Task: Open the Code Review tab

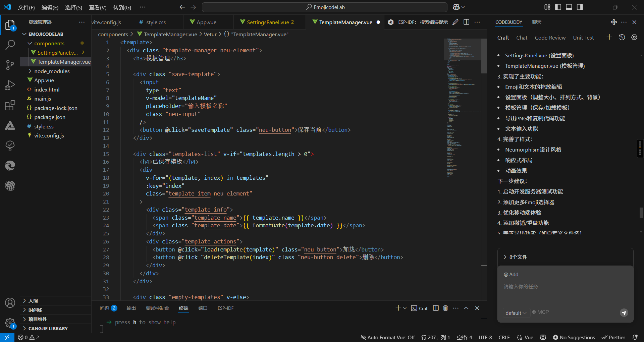Action: point(550,38)
